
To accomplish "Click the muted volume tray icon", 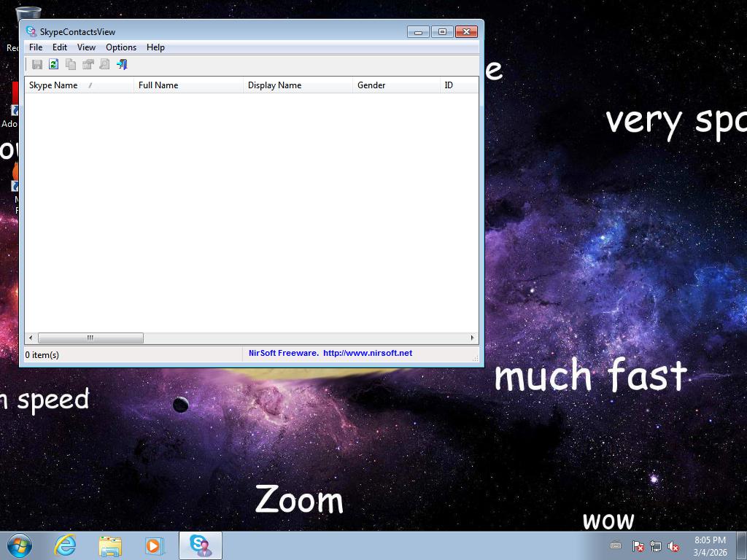I will tap(673, 546).
